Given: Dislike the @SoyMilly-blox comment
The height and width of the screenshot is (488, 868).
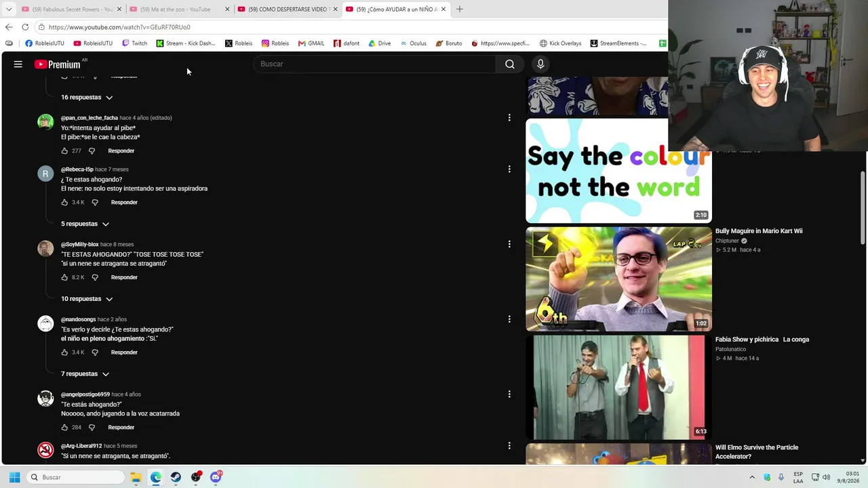Looking at the screenshot, I should click(95, 277).
